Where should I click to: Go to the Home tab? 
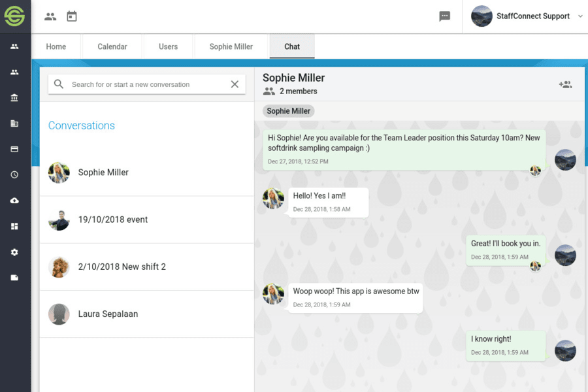(56, 47)
